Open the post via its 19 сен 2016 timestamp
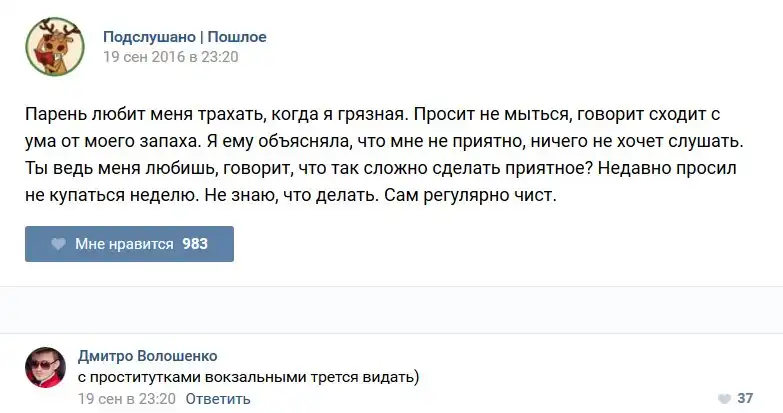The width and height of the screenshot is (783, 413). [x=171, y=57]
